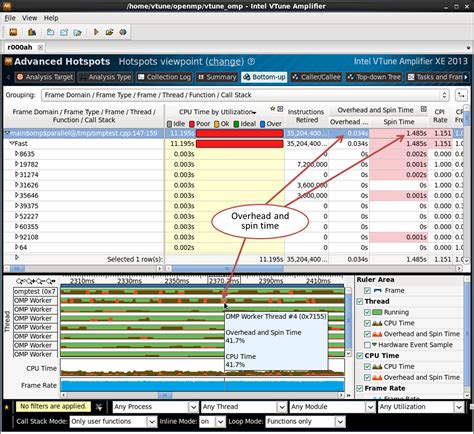Click the help question mark icon
The image size is (474, 434).
click(252, 61)
